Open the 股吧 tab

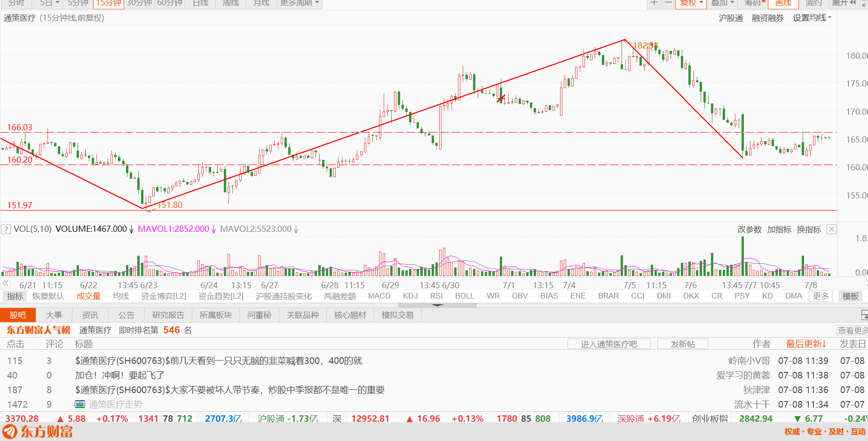18,315
